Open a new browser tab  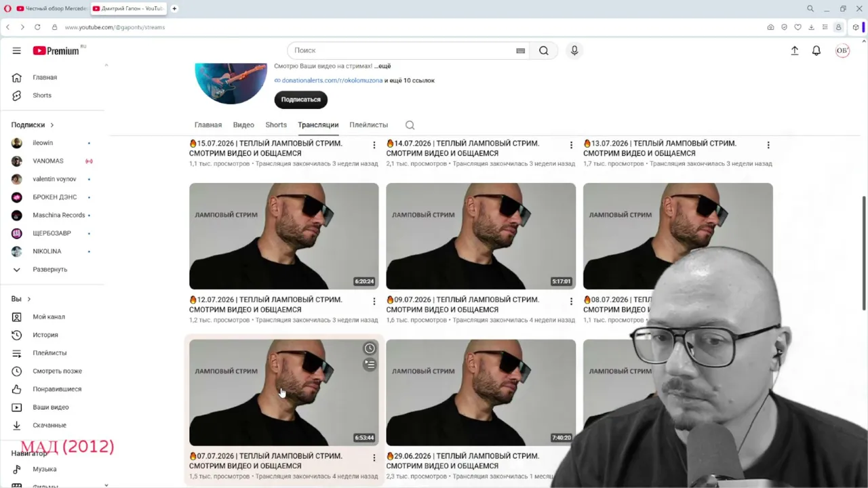tap(174, 8)
